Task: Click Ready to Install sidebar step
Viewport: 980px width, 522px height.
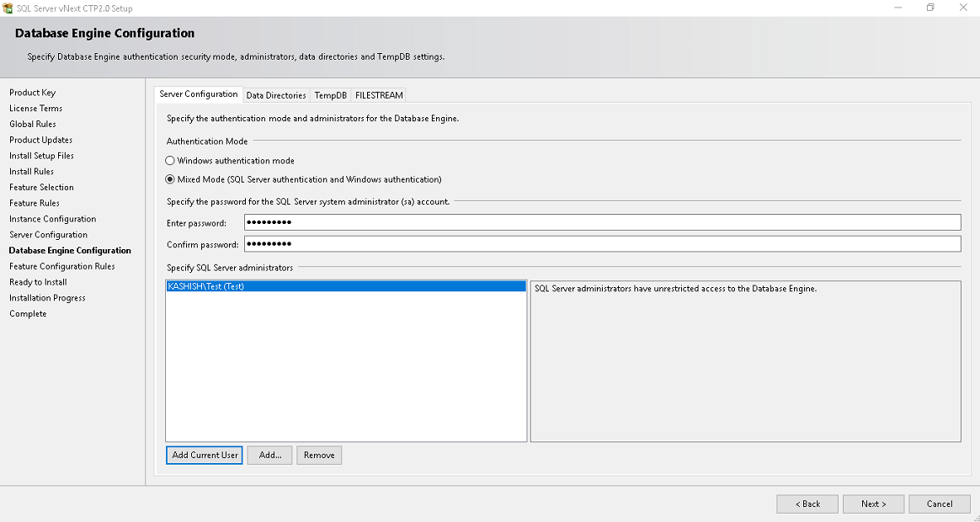Action: click(x=38, y=282)
